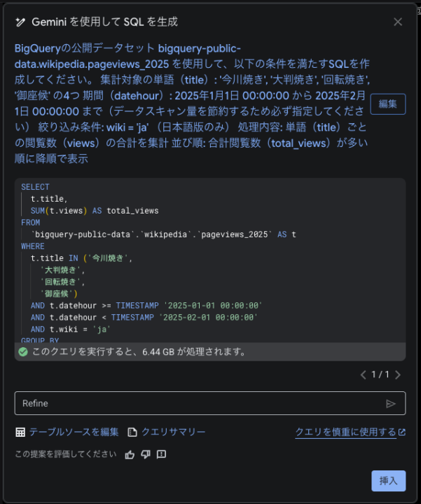Click the bigquery-public-data table reference line
This screenshot has height=504, width=421.
click(163, 234)
